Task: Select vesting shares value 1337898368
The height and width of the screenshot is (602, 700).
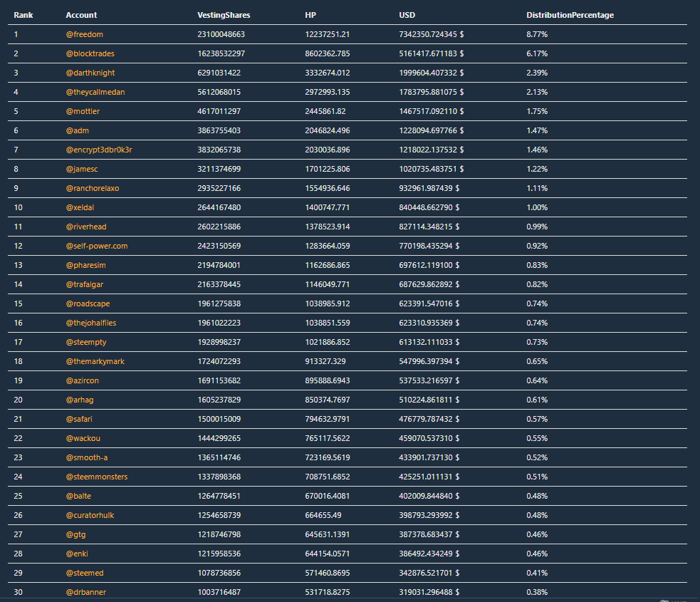Action: pos(219,476)
